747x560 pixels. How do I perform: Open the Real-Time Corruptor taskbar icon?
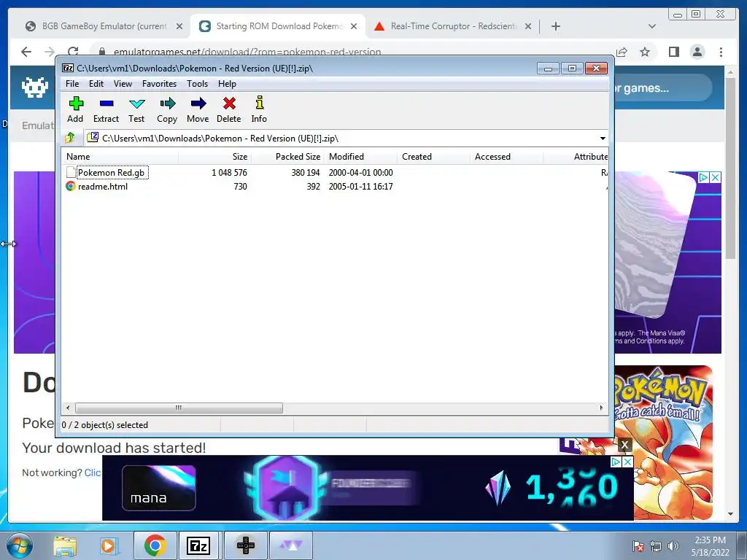click(291, 545)
